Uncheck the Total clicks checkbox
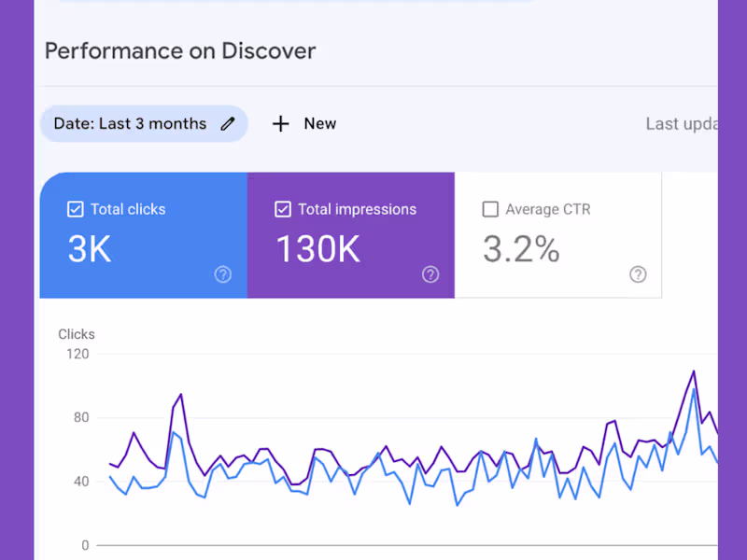747x560 pixels. tap(76, 209)
